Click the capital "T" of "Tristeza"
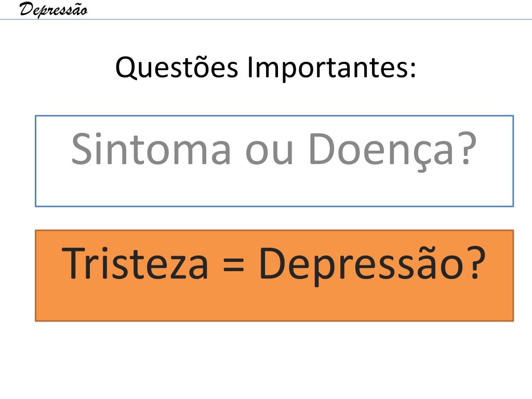 click(73, 263)
